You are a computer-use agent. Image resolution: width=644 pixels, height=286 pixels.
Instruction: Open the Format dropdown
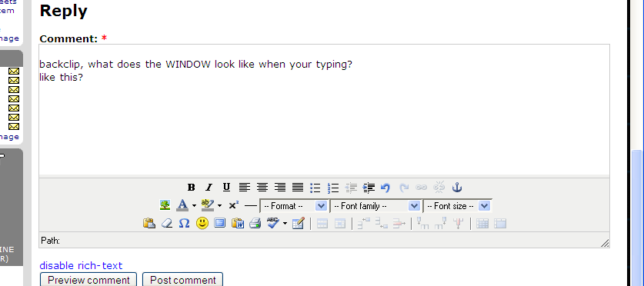tap(294, 206)
